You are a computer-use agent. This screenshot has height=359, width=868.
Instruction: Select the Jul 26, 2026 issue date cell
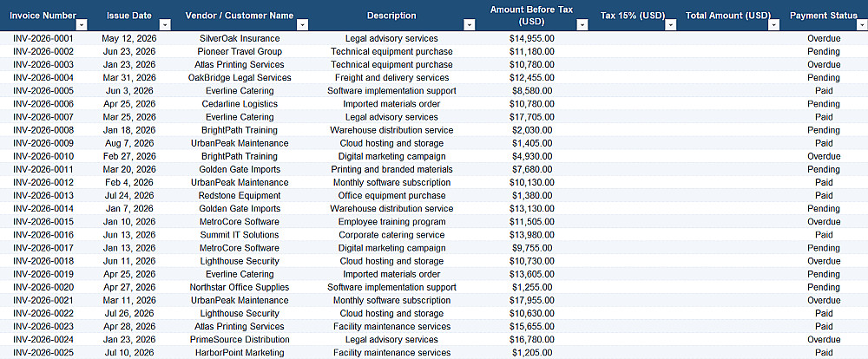(x=129, y=313)
